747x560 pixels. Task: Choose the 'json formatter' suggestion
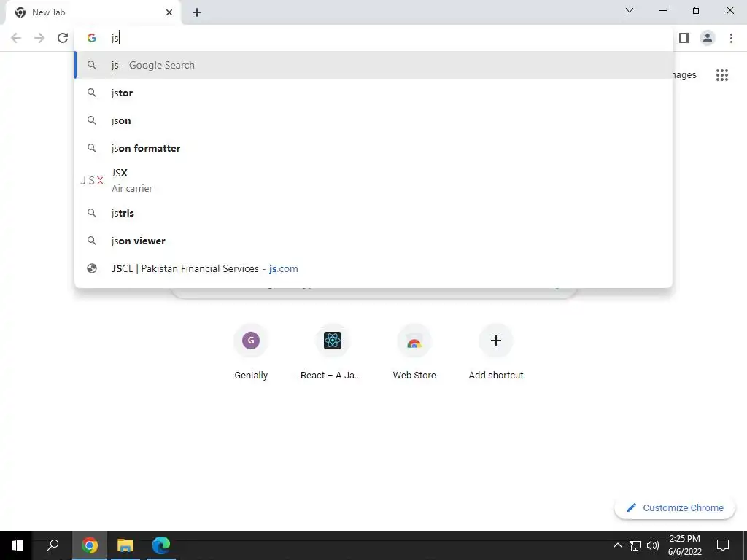pyautogui.click(x=373, y=148)
